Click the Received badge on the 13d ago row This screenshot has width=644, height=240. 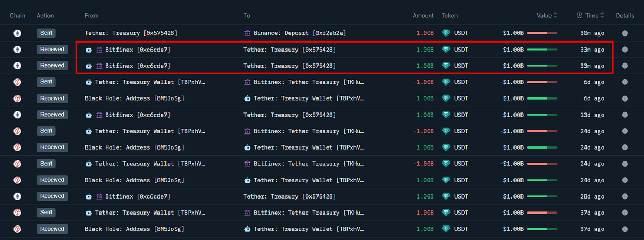point(52,115)
